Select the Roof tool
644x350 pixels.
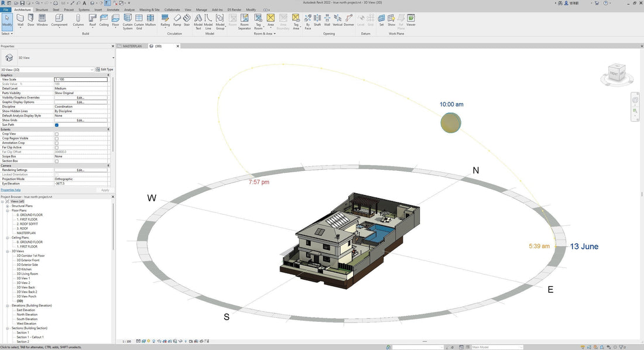(x=93, y=20)
